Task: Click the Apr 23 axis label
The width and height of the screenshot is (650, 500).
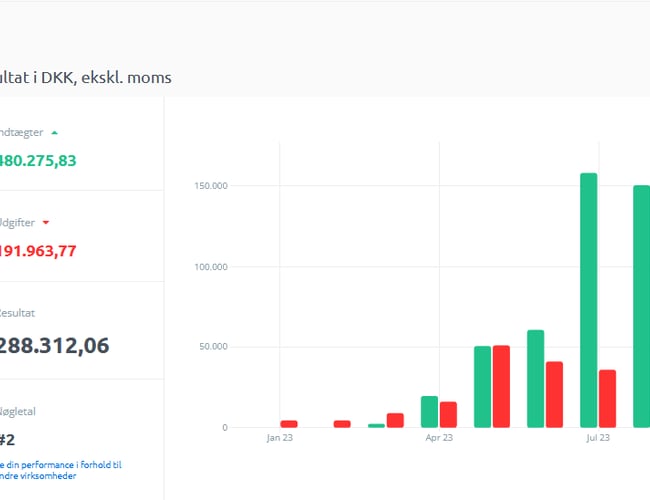Action: click(x=439, y=438)
